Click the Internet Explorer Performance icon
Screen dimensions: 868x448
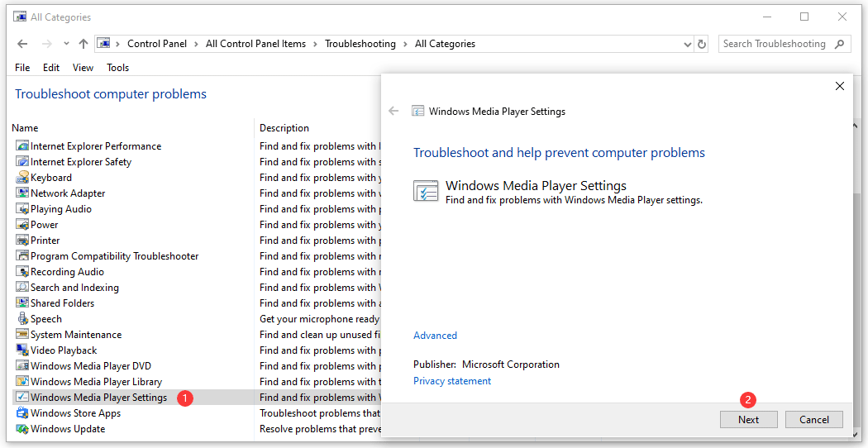22,146
